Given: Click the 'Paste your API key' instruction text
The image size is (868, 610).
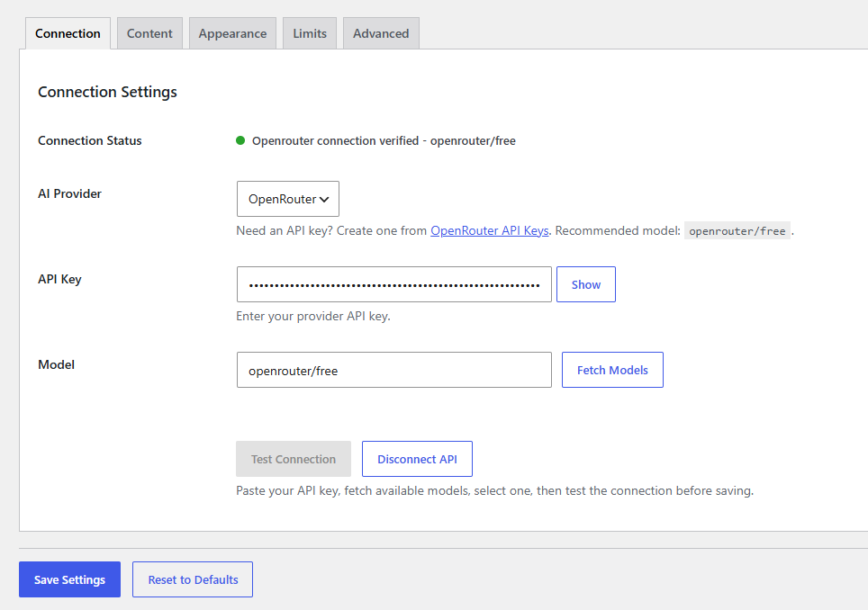Looking at the screenshot, I should click(494, 490).
